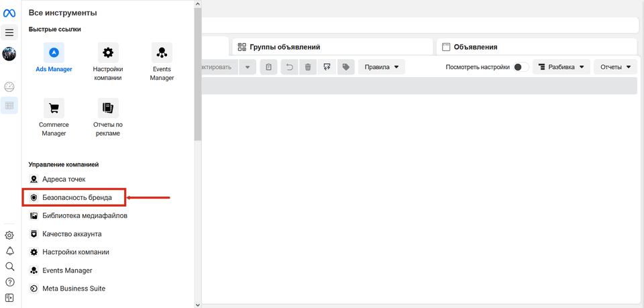Switch to the Группы объявлений tab

pyautogui.click(x=332, y=47)
